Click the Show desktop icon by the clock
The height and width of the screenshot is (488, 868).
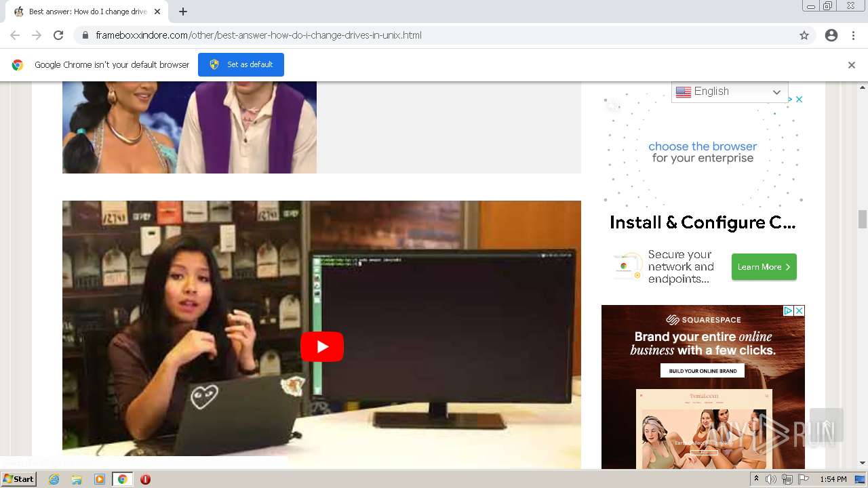pos(860,479)
